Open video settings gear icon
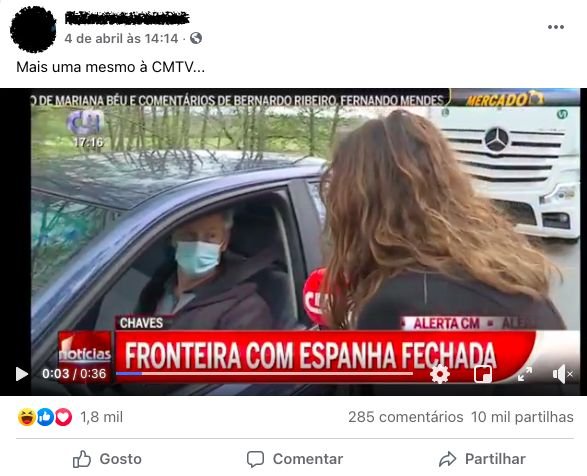587x476 pixels. click(440, 374)
